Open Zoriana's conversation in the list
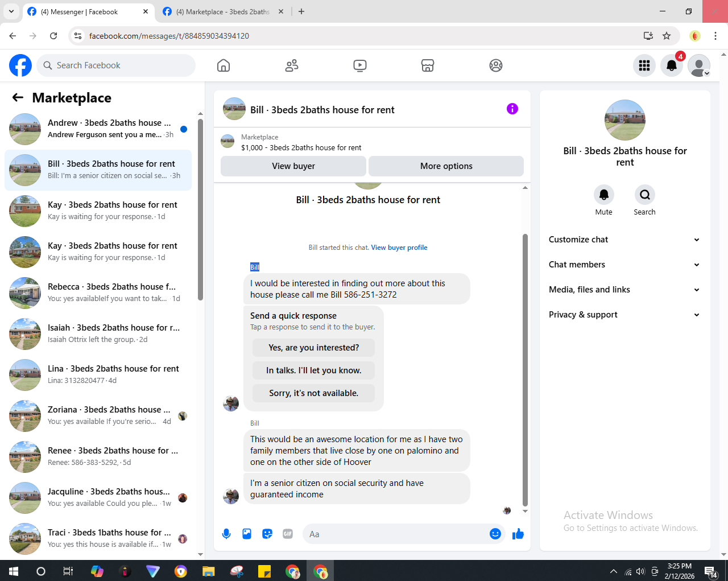 (x=98, y=416)
